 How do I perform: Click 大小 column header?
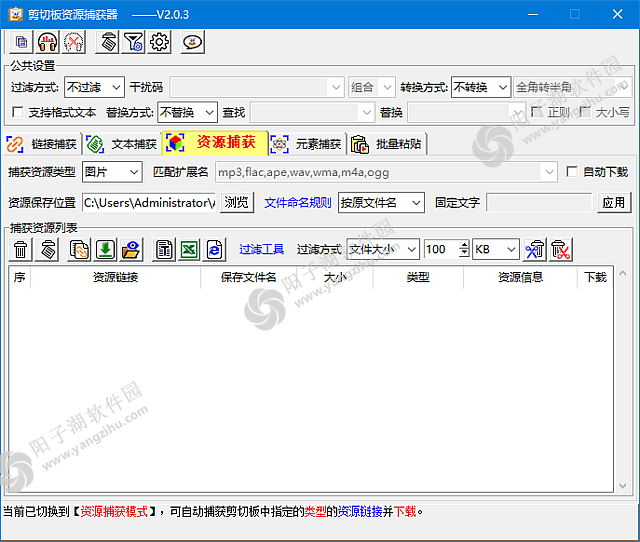335,277
